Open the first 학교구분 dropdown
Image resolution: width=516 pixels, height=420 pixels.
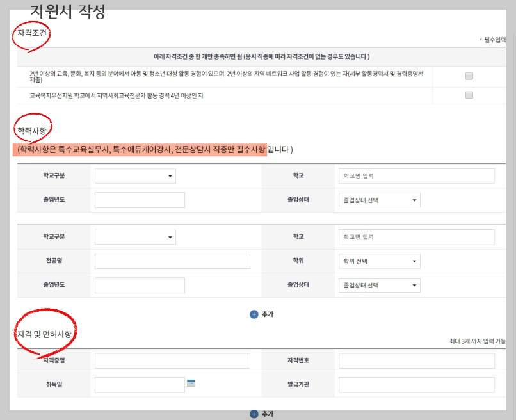tap(134, 175)
